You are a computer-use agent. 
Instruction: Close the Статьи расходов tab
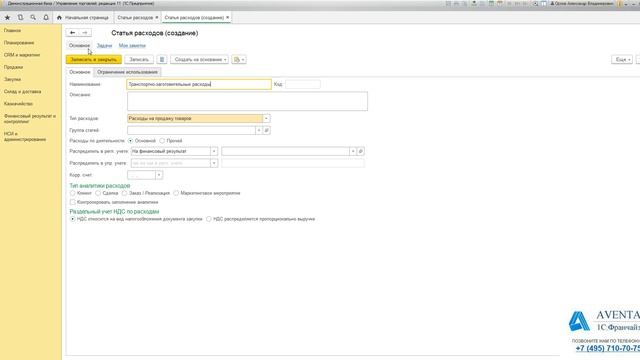tap(157, 18)
